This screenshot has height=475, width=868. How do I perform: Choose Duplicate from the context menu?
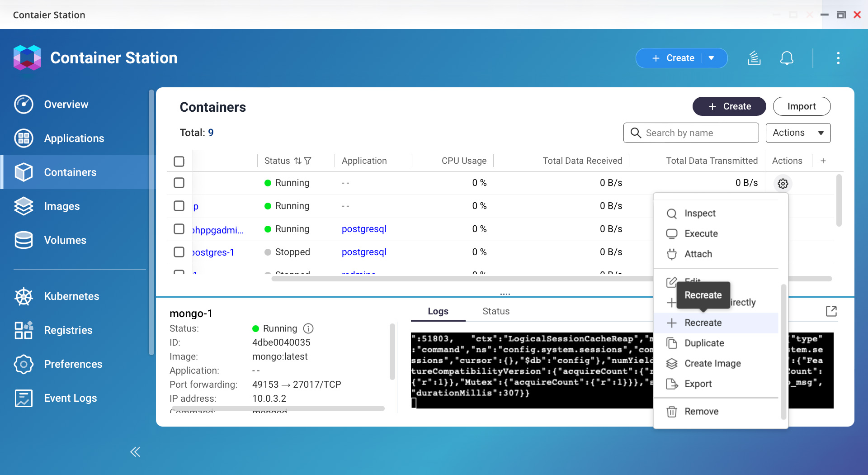point(704,343)
